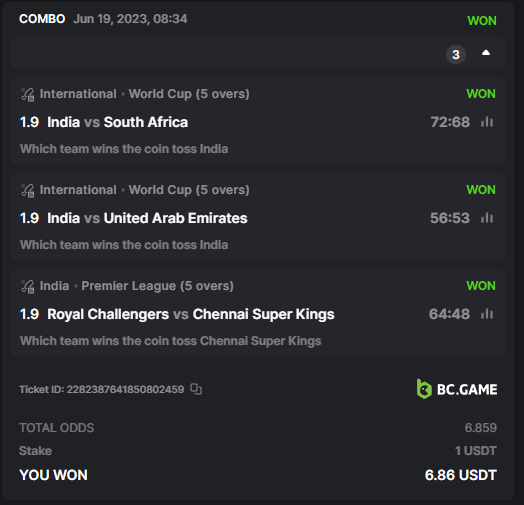Click the Ticket ID number text

click(x=125, y=389)
